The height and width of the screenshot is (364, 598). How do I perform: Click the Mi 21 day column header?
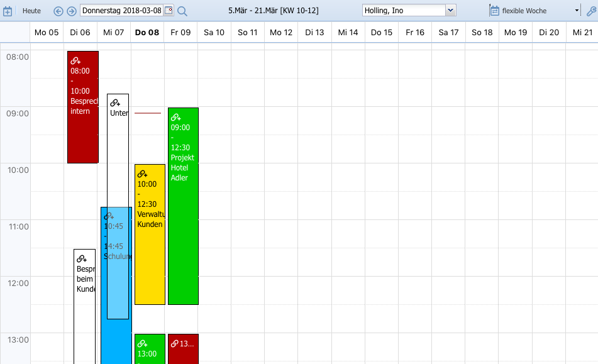click(x=582, y=32)
